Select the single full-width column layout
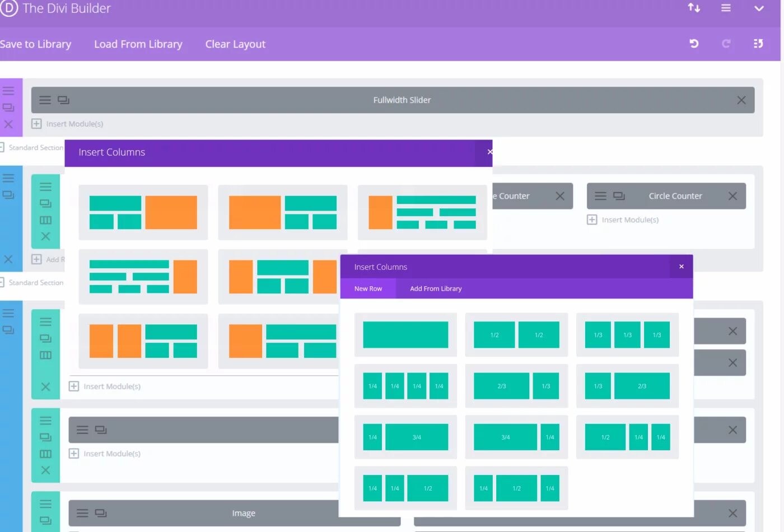The width and height of the screenshot is (784, 532). pos(405,335)
